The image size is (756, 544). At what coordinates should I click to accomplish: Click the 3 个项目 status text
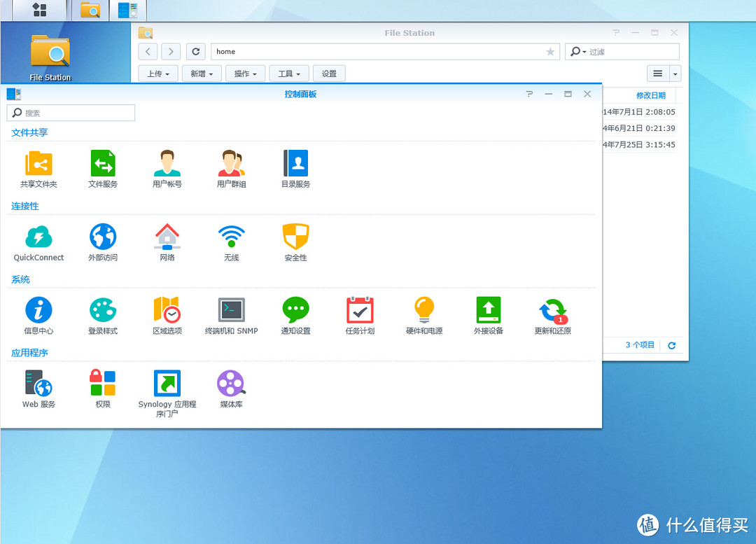[640, 345]
